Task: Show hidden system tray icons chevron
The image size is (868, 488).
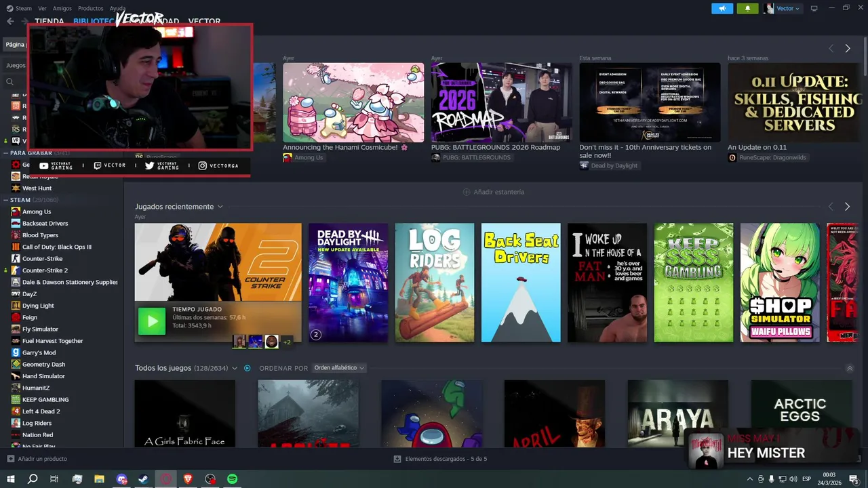Action: (749, 479)
